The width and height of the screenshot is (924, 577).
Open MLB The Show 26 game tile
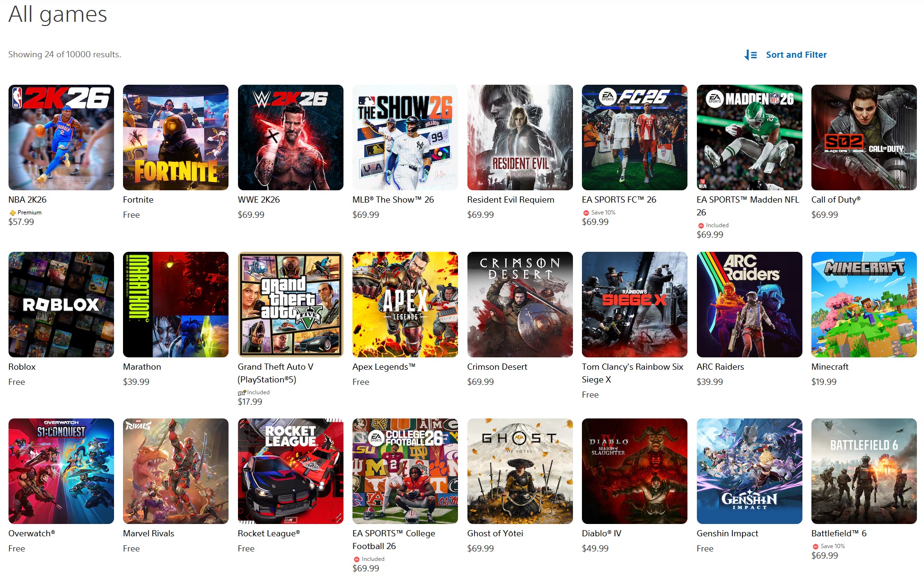tap(405, 137)
